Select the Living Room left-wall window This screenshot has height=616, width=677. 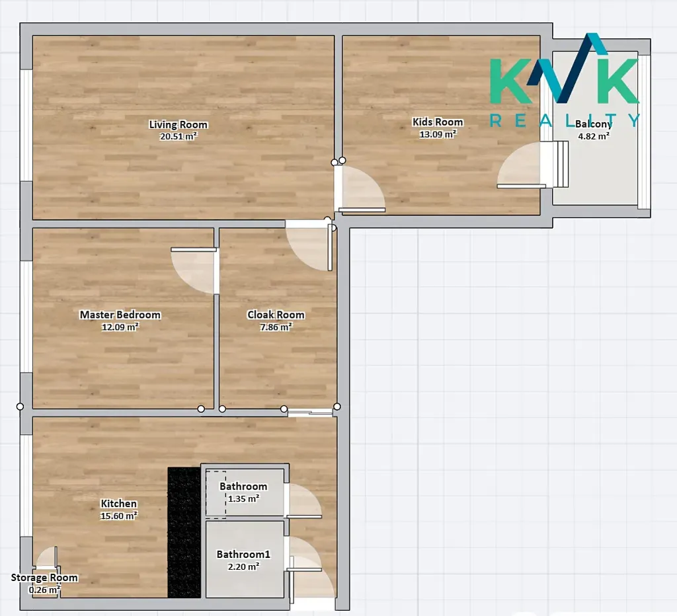26,125
